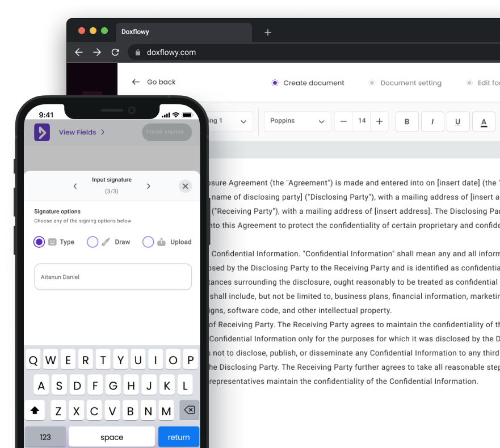Open the heading style dropdown
This screenshot has width=500, height=448.
click(x=230, y=121)
